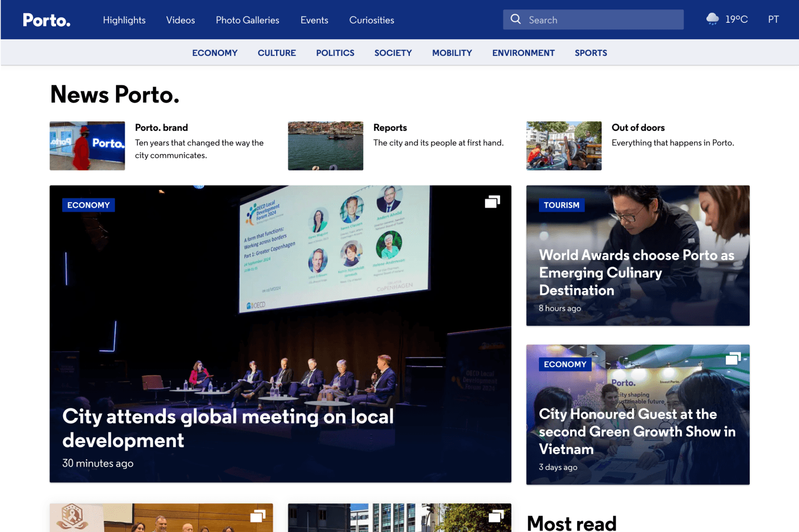The width and height of the screenshot is (799, 532).
Task: Click gallery icon on Vietnam Green Growth article
Action: click(733, 359)
